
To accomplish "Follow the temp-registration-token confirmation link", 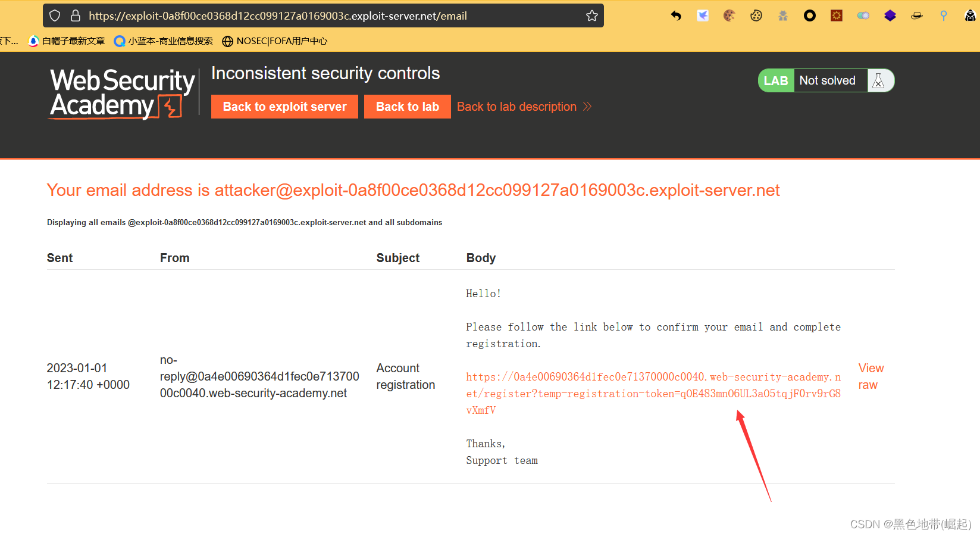I will coord(653,393).
